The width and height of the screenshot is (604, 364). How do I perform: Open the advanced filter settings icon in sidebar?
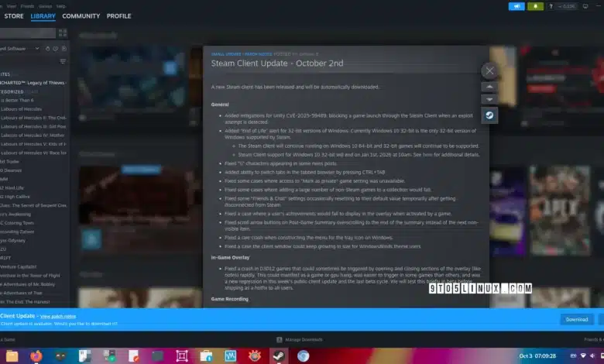click(x=63, y=62)
